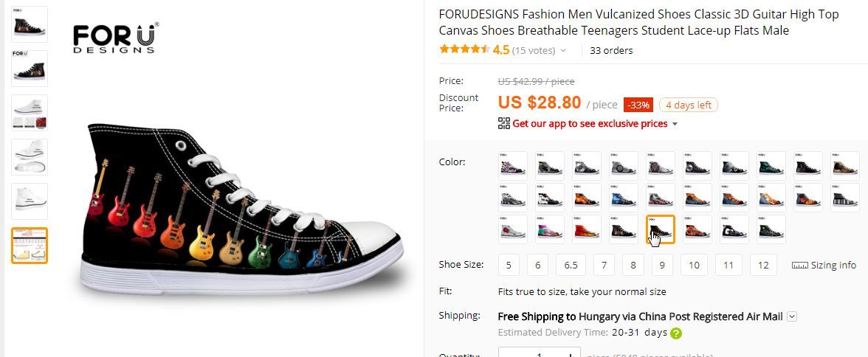This screenshot has width=868, height=357.
Task: Click the quantity input field
Action: (x=539, y=353)
